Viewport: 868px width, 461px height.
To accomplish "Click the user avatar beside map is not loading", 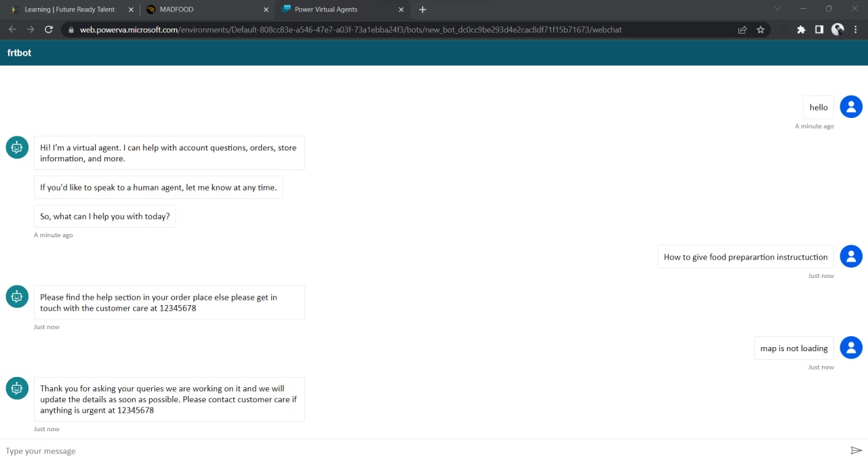I will (851, 347).
